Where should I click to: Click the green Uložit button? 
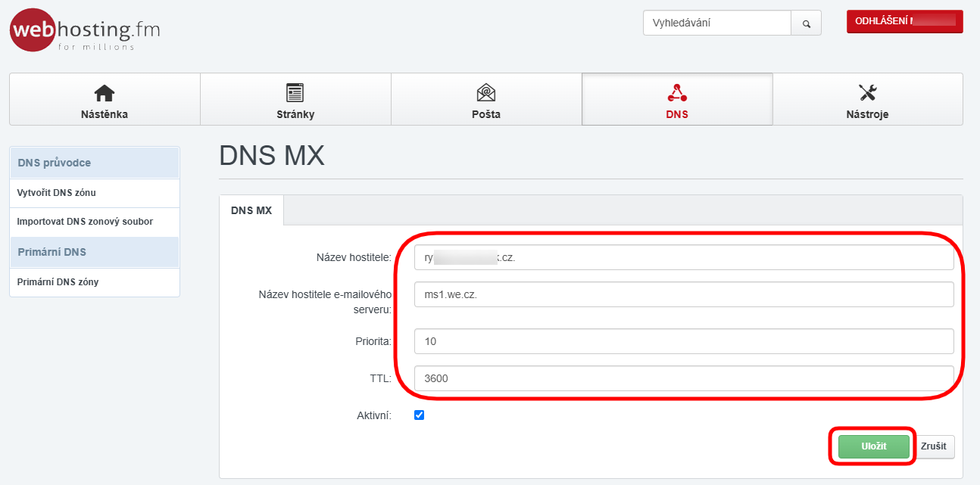click(x=873, y=446)
